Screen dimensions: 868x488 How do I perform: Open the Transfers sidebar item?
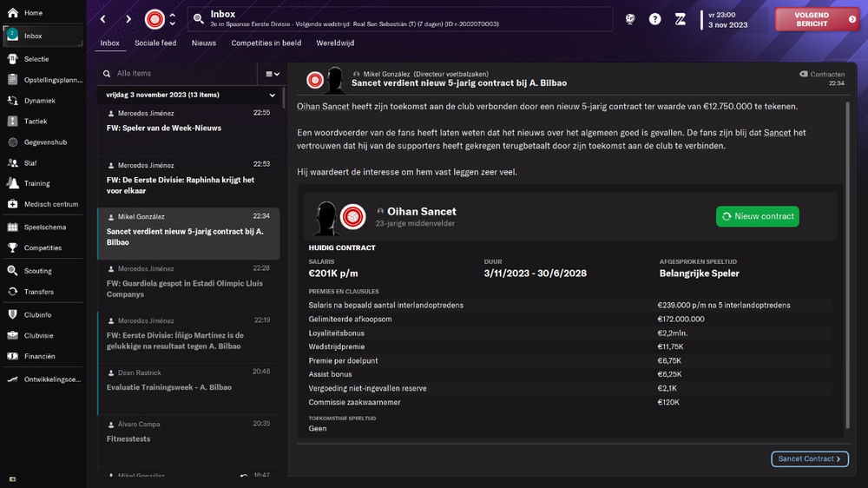(x=38, y=292)
